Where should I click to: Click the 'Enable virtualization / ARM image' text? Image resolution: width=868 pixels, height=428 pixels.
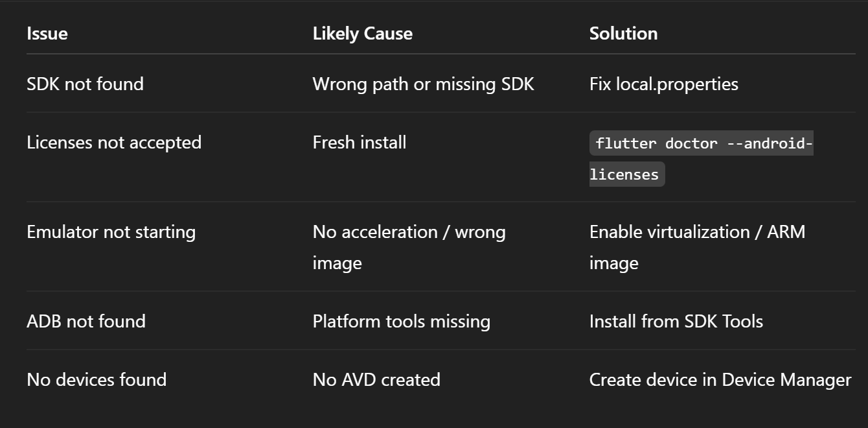[698, 247]
